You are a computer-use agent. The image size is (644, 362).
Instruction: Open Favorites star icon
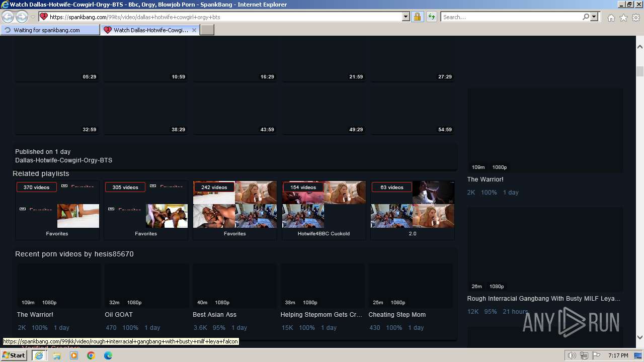[x=623, y=18]
